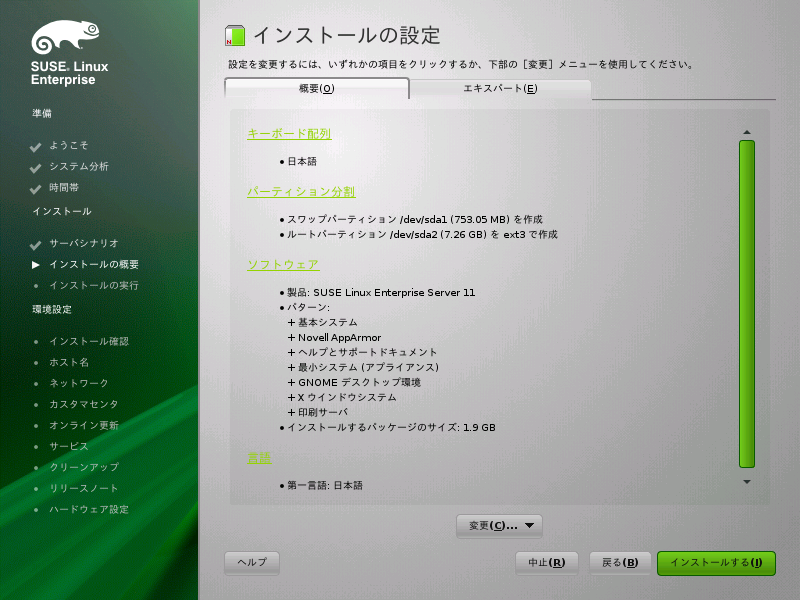Image resolution: width=800 pixels, height=600 pixels.
Task: Click sidebar step インストールの実行
Action: click(94, 285)
